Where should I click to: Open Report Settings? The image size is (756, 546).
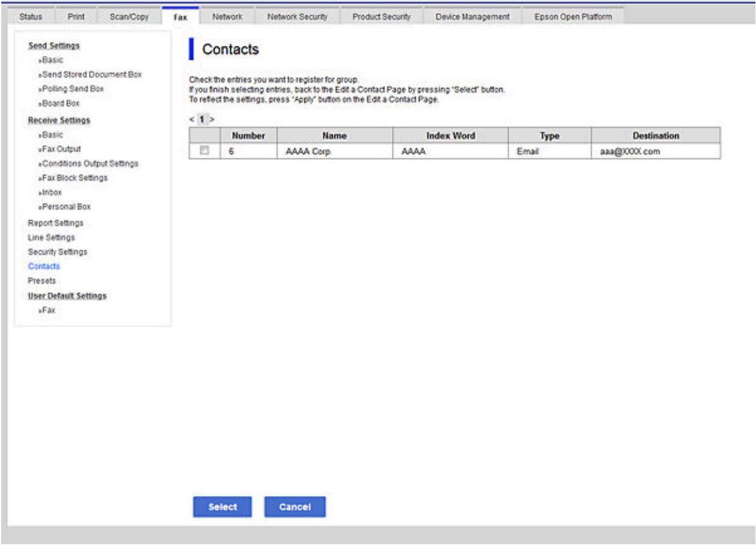click(55, 223)
